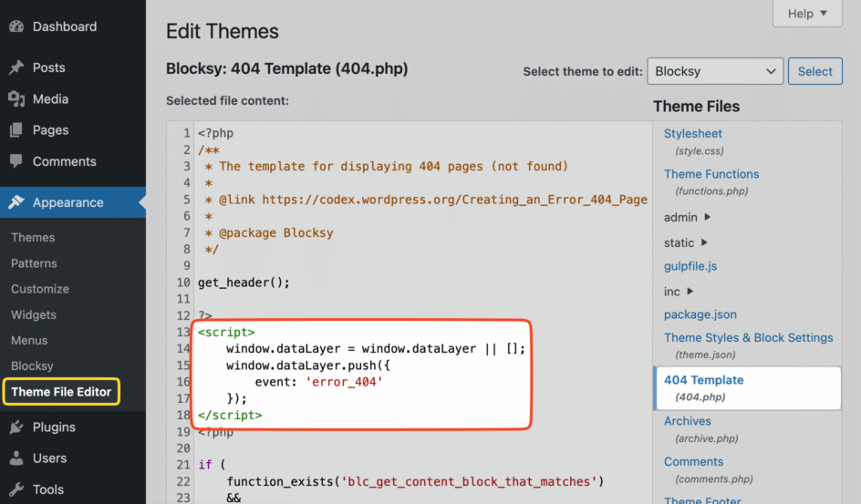
Task: Click the Media library icon
Action: (x=16, y=98)
